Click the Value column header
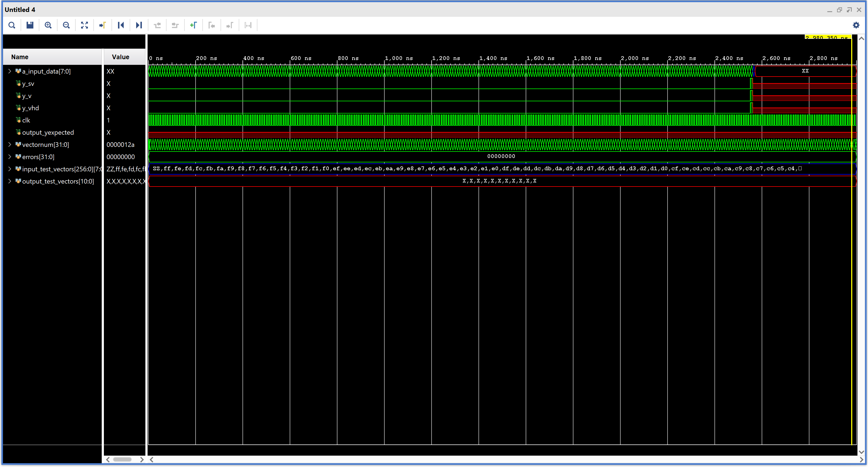Image resolution: width=868 pixels, height=467 pixels. pos(121,57)
